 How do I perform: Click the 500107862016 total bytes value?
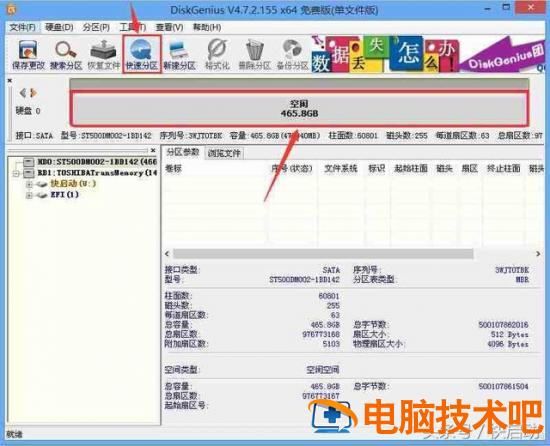503,325
